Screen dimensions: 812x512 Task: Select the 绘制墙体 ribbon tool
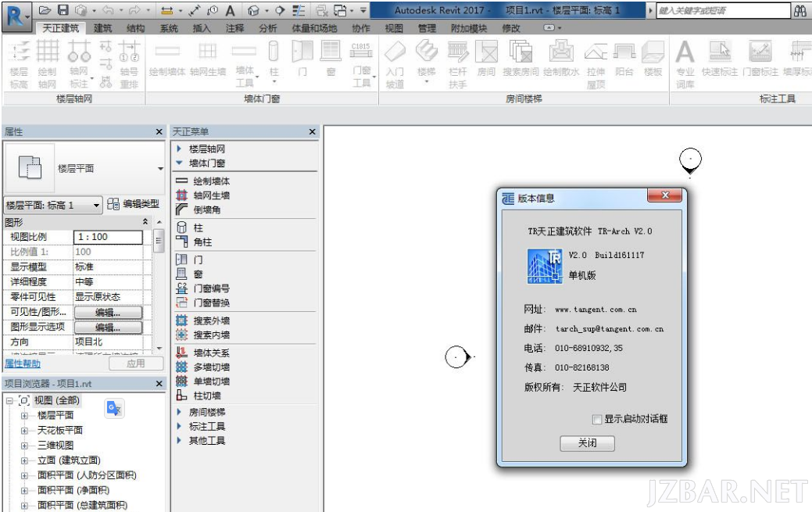click(166, 60)
